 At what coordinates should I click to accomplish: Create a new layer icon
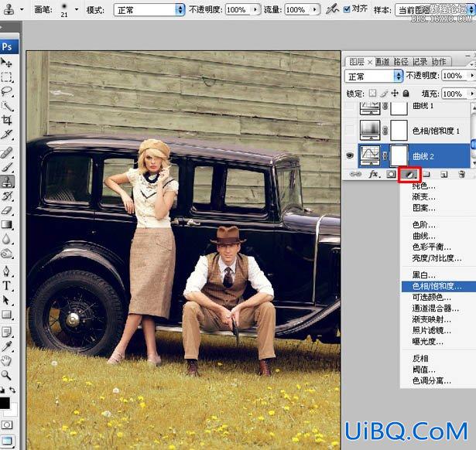444,174
